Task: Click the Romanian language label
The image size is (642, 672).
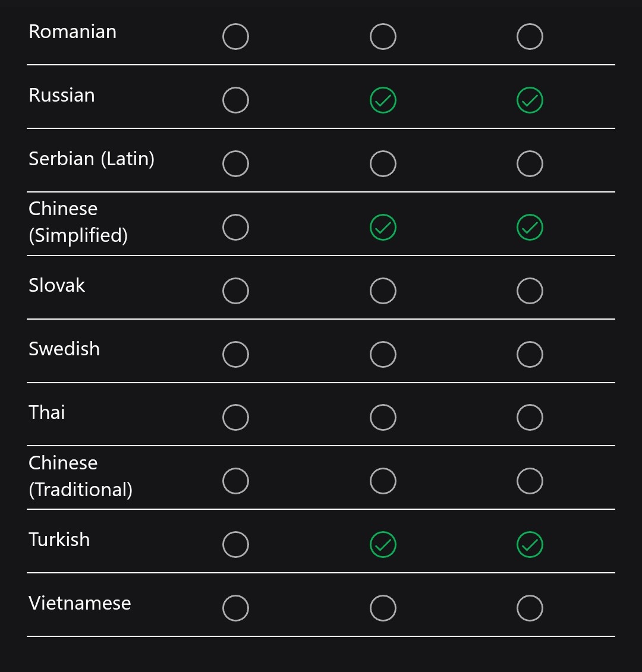Action: point(73,31)
